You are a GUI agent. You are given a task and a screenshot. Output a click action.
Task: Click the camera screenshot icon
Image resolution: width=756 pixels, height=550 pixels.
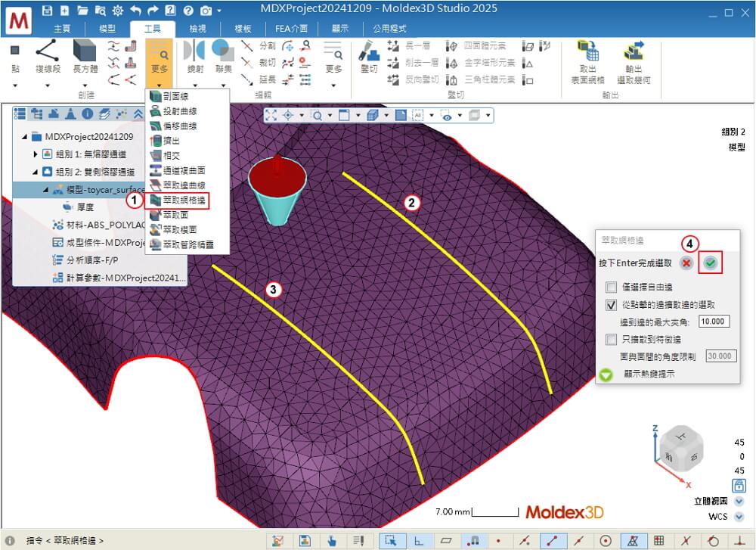[206, 10]
